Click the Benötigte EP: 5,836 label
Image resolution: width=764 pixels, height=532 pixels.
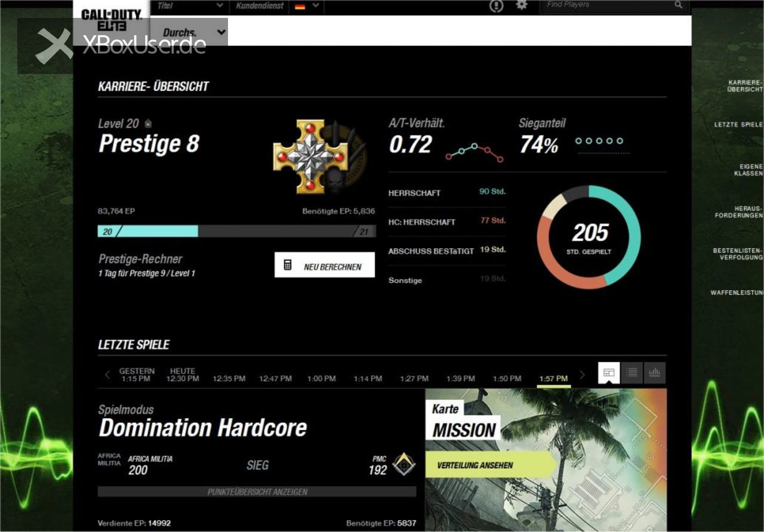tap(338, 211)
